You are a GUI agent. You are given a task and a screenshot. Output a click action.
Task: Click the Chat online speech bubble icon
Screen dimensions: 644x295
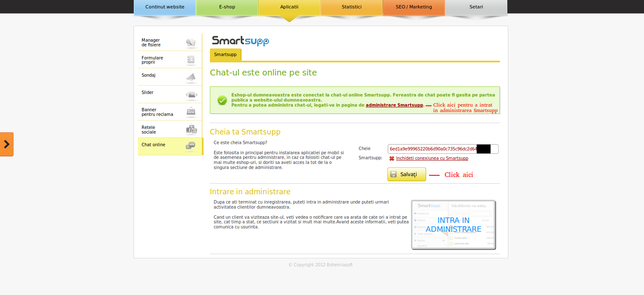coord(191,146)
